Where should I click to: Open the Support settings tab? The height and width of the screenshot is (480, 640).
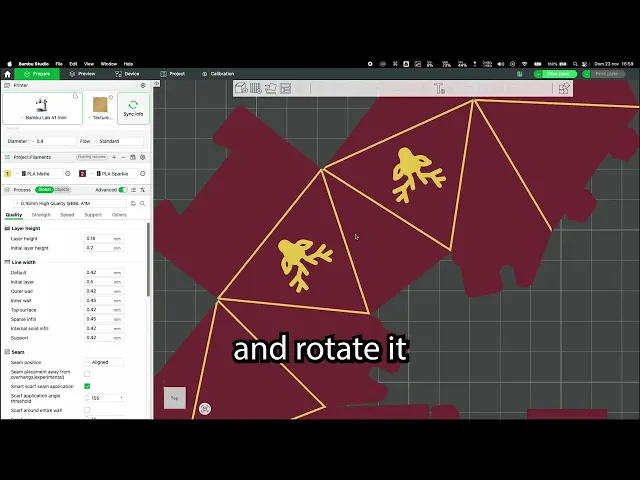click(x=93, y=215)
